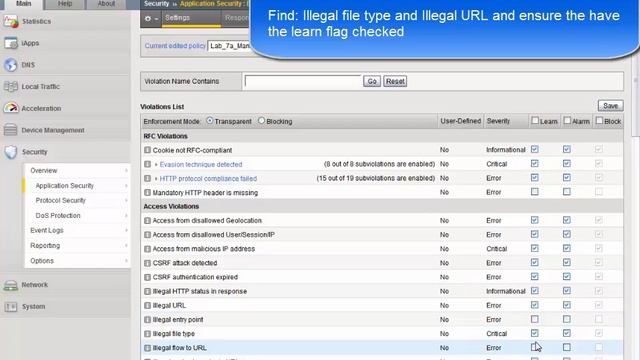Open the Evasion technique detected link

click(x=201, y=164)
